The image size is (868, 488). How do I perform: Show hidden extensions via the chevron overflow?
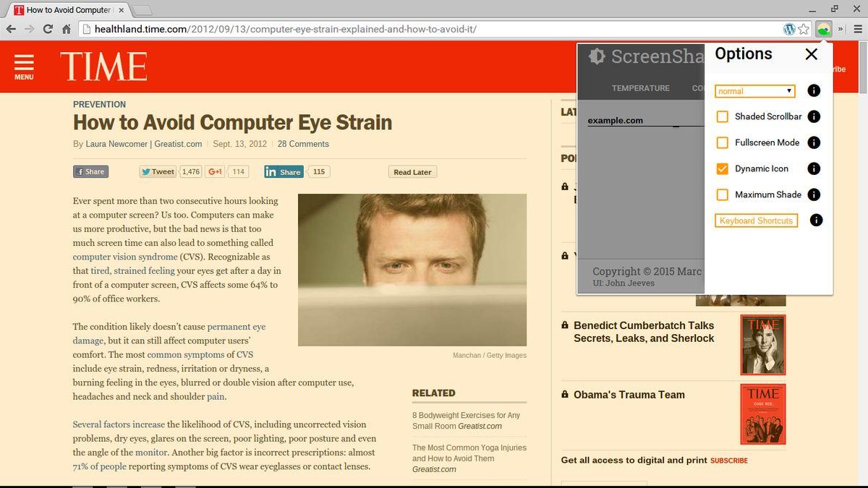[x=841, y=29]
